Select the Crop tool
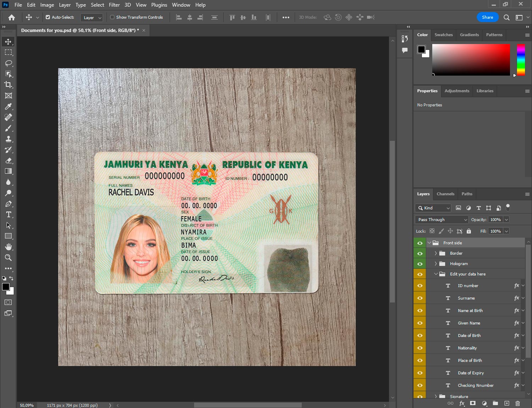Screen dimensions: 532x408 (8, 85)
